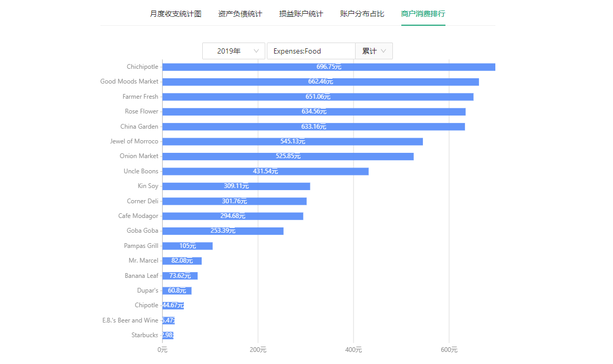Click the 400元 x-axis tick label
Screen dimensions: 613x364
click(354, 349)
